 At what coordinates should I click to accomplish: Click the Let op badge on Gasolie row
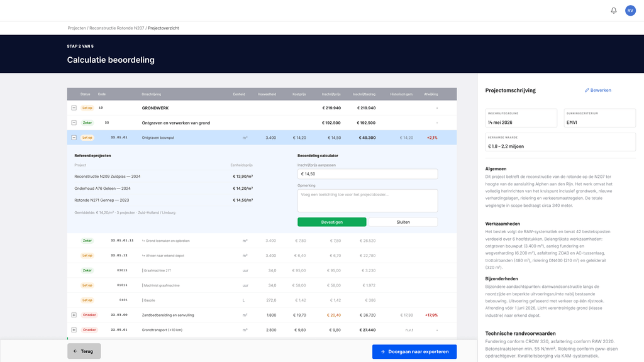click(x=87, y=300)
